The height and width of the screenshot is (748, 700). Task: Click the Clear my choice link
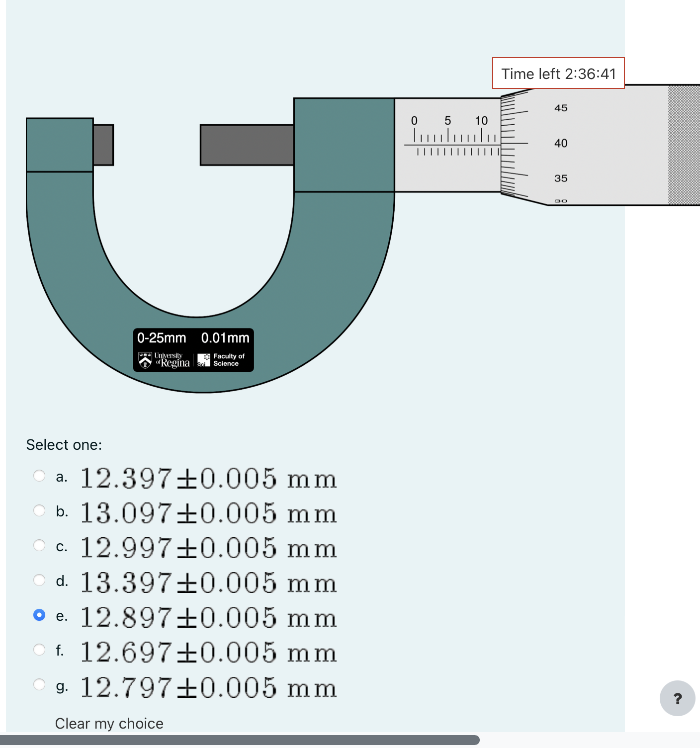(109, 724)
